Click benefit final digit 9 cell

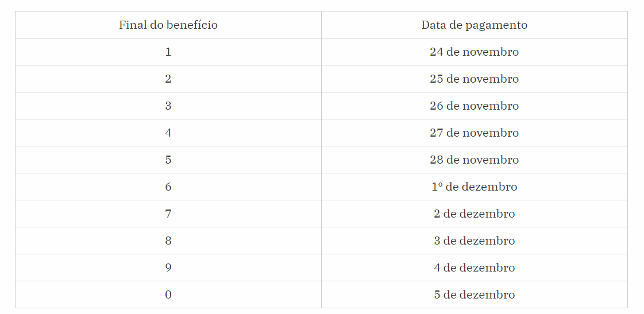click(x=168, y=268)
